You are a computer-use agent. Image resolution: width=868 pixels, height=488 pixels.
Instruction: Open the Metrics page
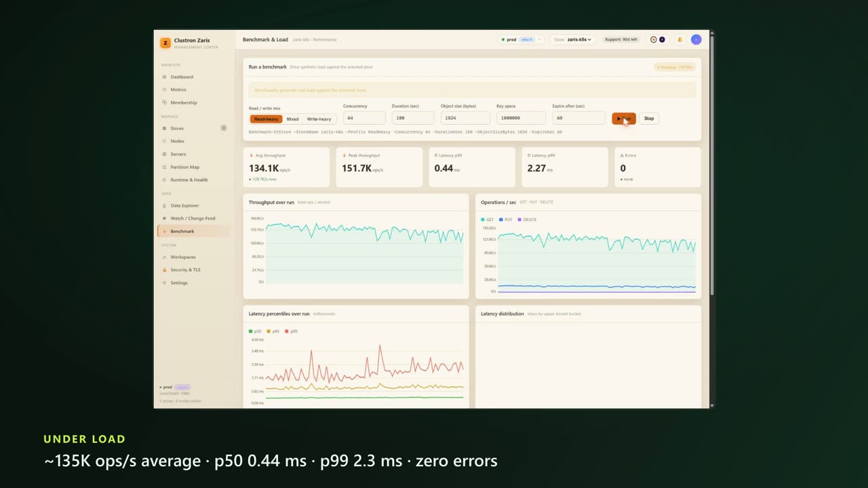pos(193,89)
